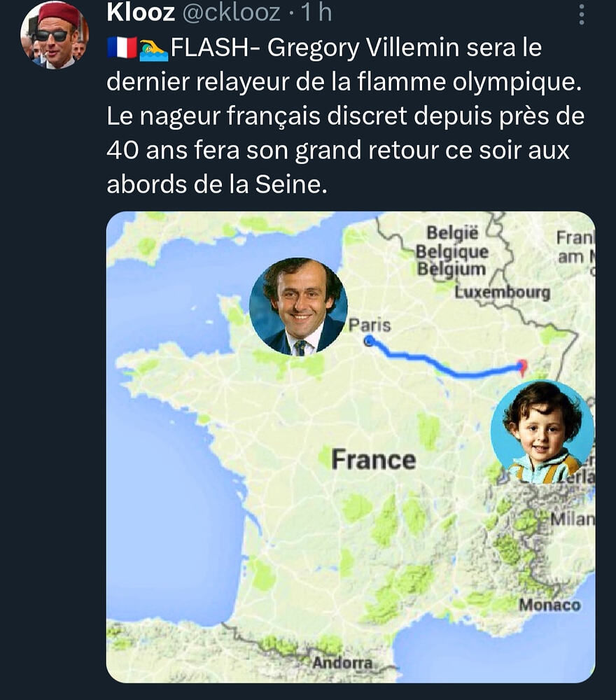
Task: Click the swimmer emoji before FLASH
Action: pos(154,49)
